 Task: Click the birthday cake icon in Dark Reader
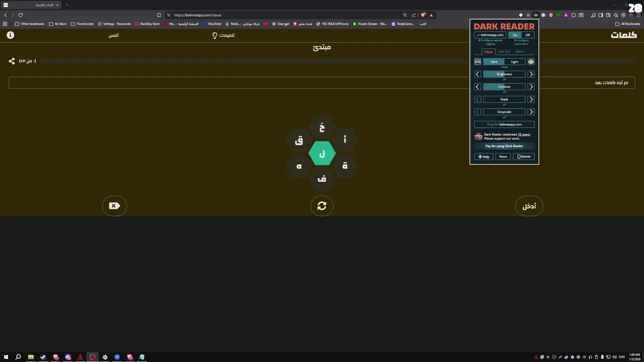point(478,136)
